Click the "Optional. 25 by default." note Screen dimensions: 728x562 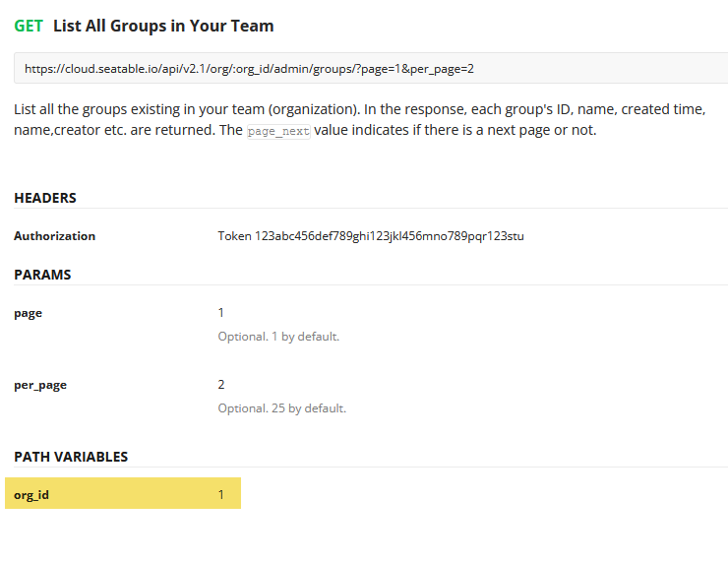point(281,408)
